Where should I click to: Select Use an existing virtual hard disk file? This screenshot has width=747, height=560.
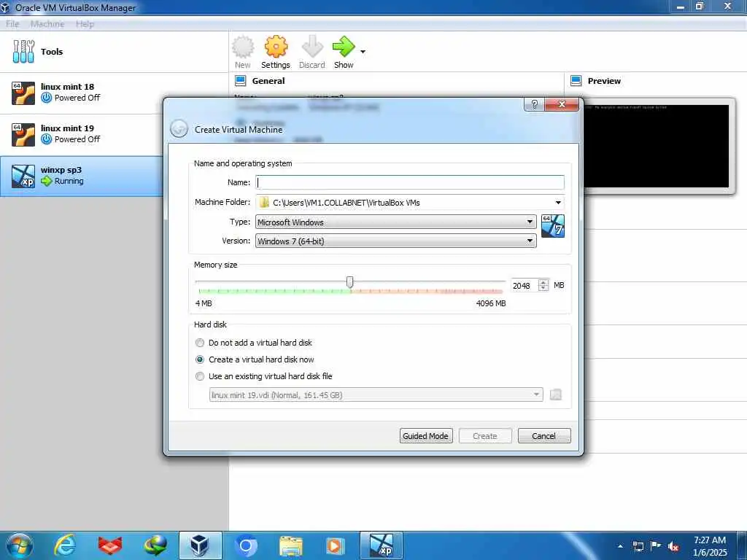point(264,376)
